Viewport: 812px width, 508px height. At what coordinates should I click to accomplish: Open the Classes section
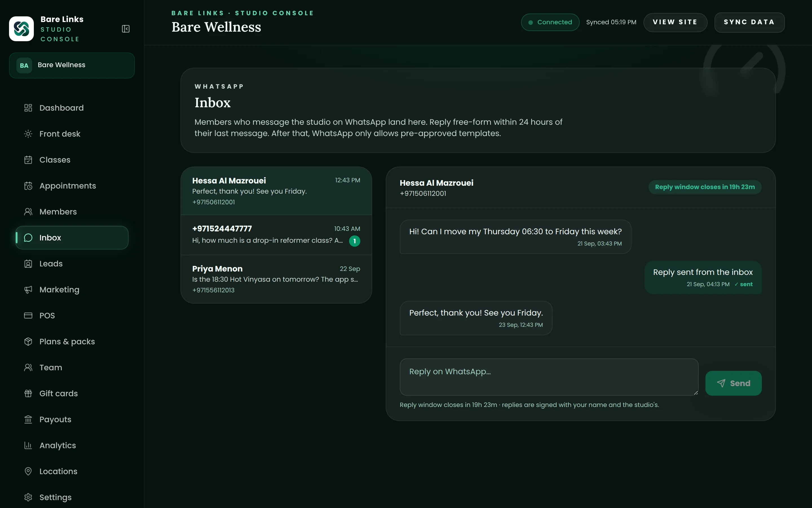pos(72,160)
